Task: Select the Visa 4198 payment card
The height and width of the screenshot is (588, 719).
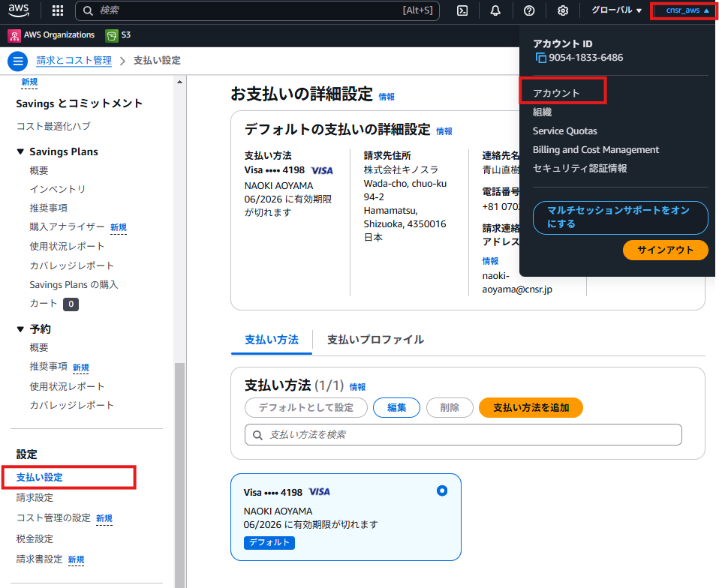Action: pos(346,517)
